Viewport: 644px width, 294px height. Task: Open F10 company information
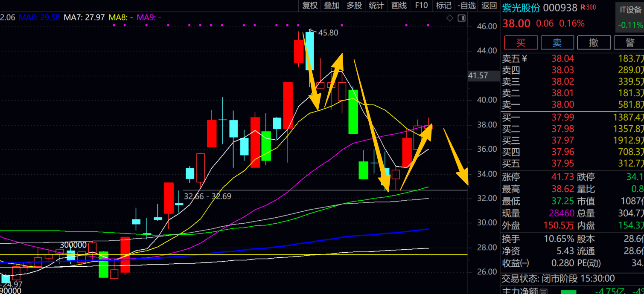pyautogui.click(x=421, y=6)
